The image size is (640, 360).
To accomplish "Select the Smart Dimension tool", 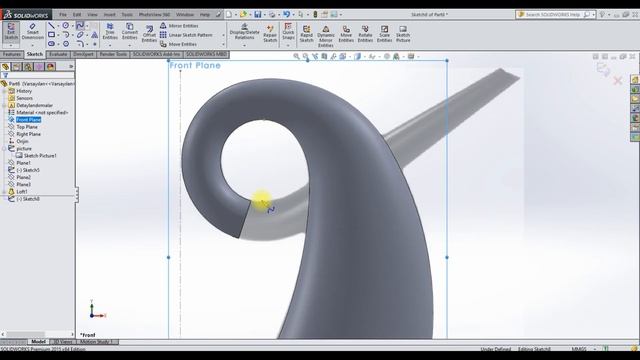I will [32, 31].
